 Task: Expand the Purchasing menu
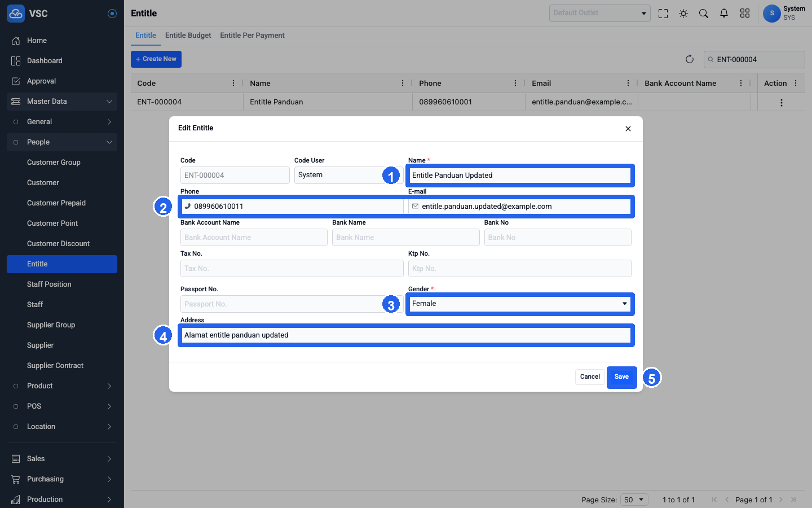click(x=62, y=479)
